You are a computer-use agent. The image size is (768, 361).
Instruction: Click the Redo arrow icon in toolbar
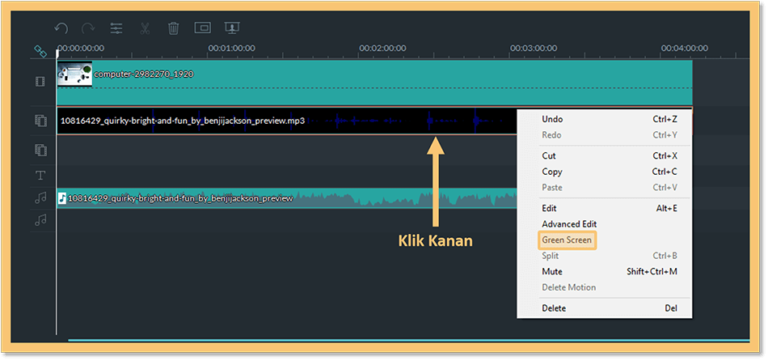[x=88, y=28]
